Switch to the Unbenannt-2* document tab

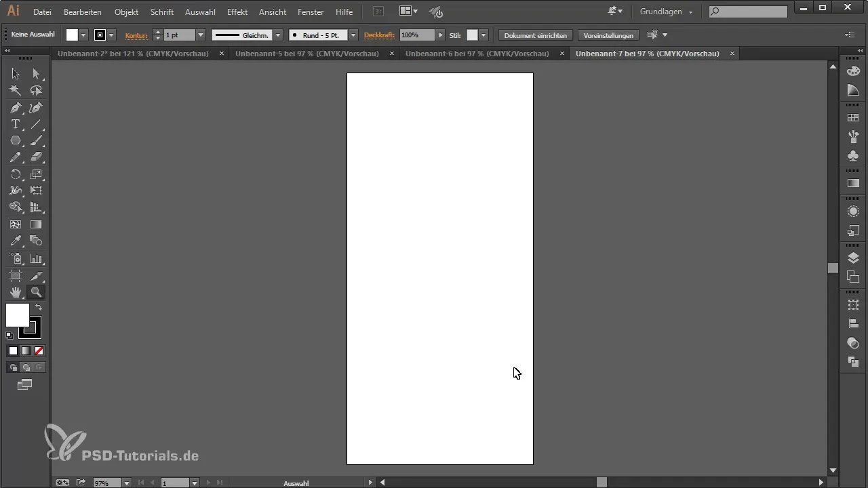click(133, 54)
